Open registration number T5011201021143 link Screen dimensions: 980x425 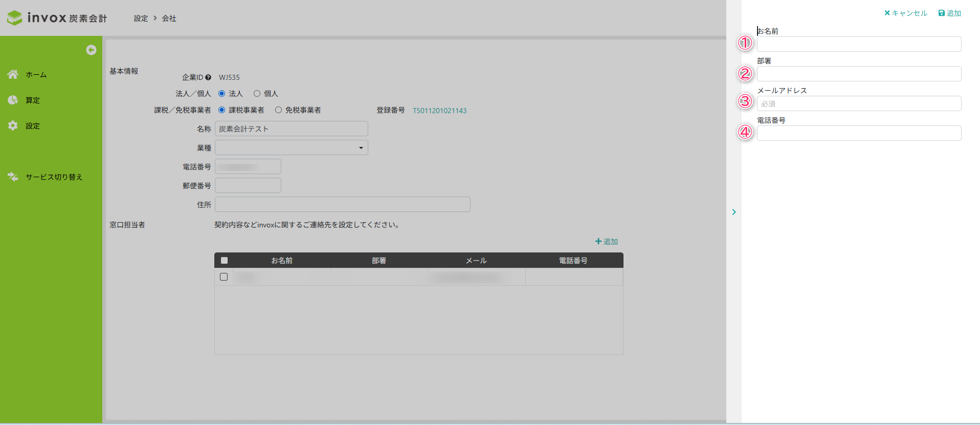coord(439,111)
